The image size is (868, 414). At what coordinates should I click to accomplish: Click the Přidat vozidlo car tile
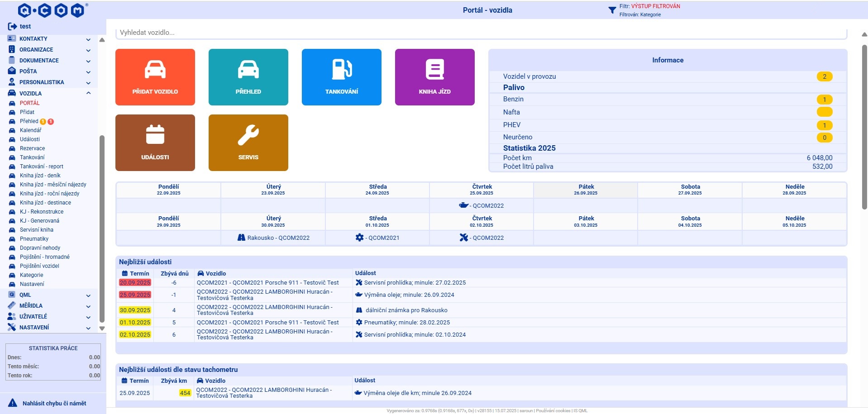pos(155,77)
